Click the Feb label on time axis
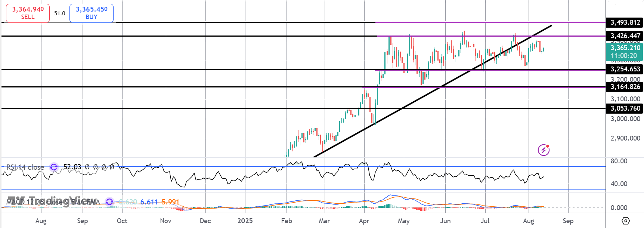644x228 pixels. (287, 221)
